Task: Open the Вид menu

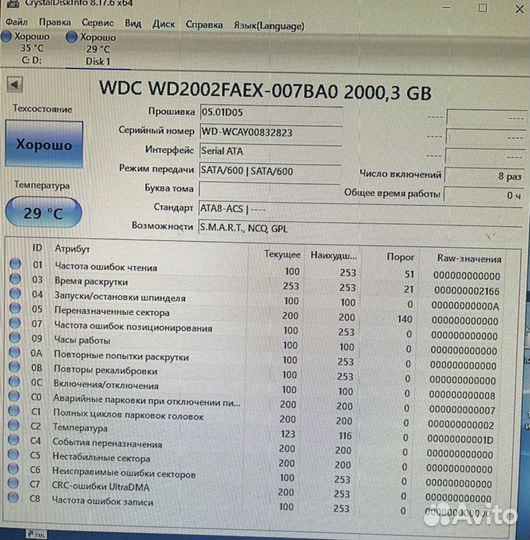Action: click(x=133, y=23)
